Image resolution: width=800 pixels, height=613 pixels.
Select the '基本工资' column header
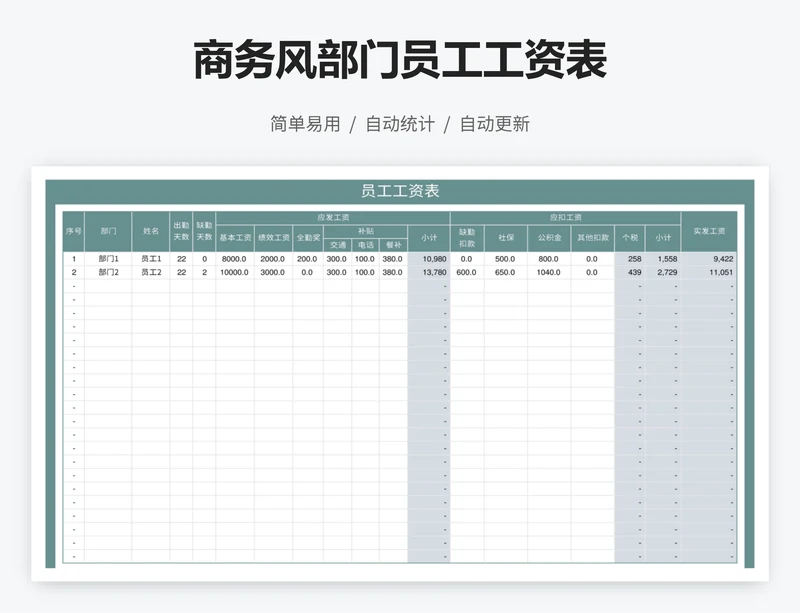pos(235,238)
